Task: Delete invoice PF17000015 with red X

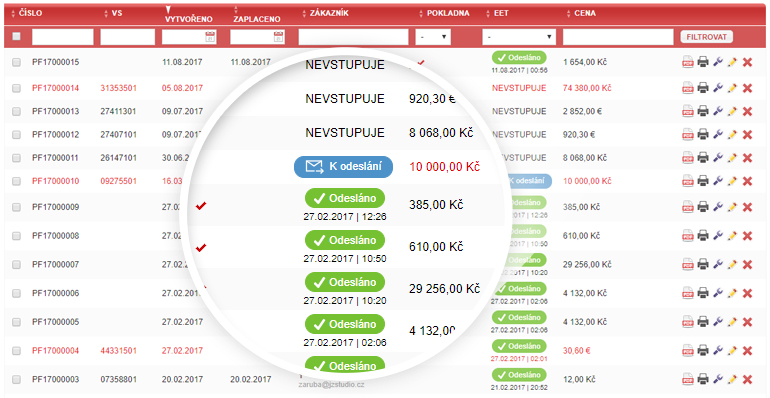Action: (747, 62)
